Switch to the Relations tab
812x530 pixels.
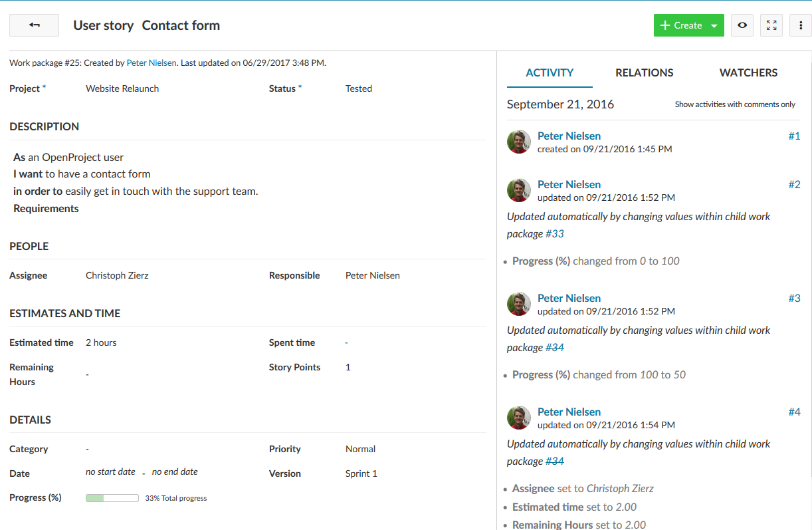point(643,72)
